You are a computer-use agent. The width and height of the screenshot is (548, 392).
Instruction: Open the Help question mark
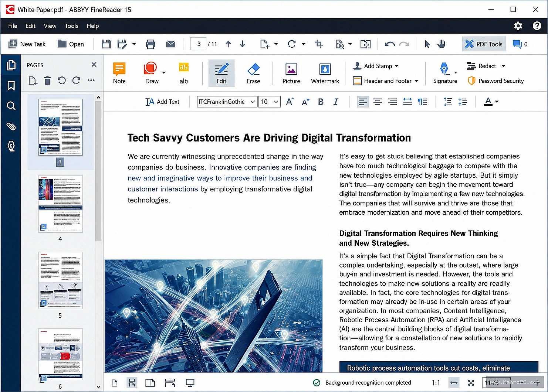[537, 26]
